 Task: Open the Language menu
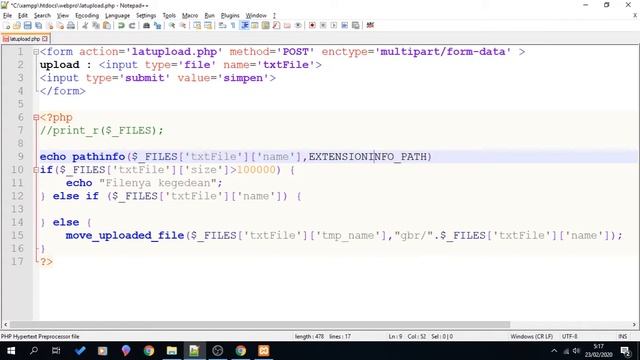pos(117,16)
